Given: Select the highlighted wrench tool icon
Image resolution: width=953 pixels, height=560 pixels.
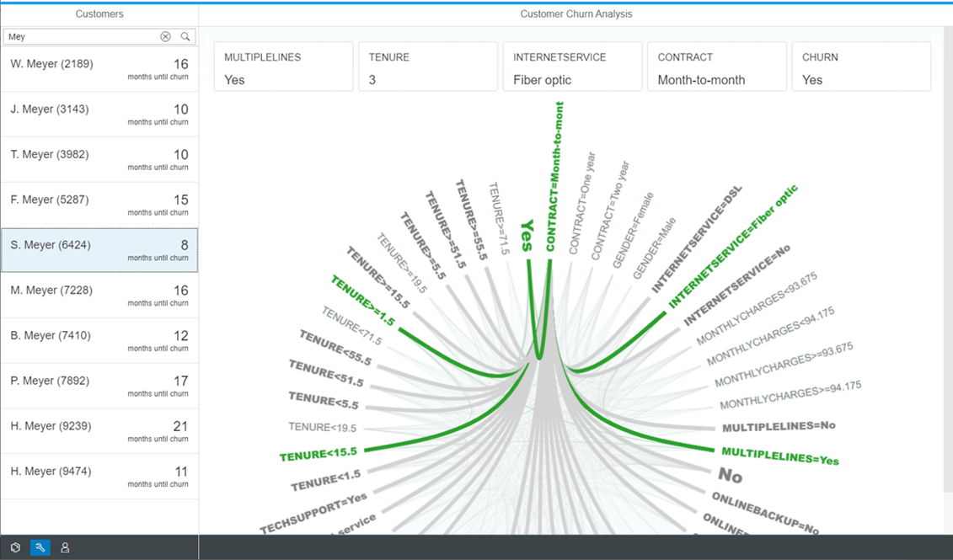Looking at the screenshot, I should (x=40, y=547).
